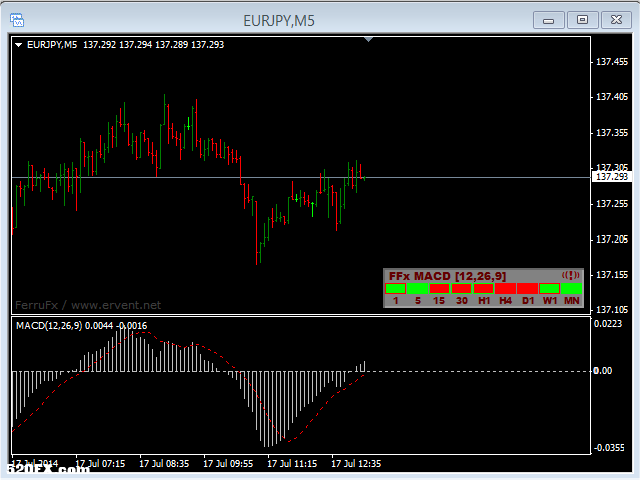Viewport: 640px width, 480px height.
Task: Click the OHLC values '137.292 137.294 137.289 137.293'
Action: [153, 44]
